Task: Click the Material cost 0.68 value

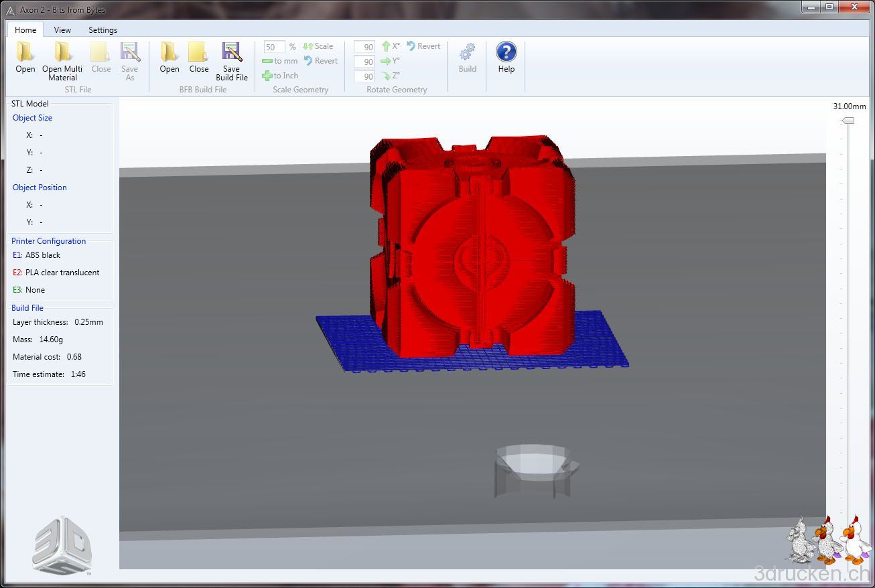Action: (x=74, y=357)
